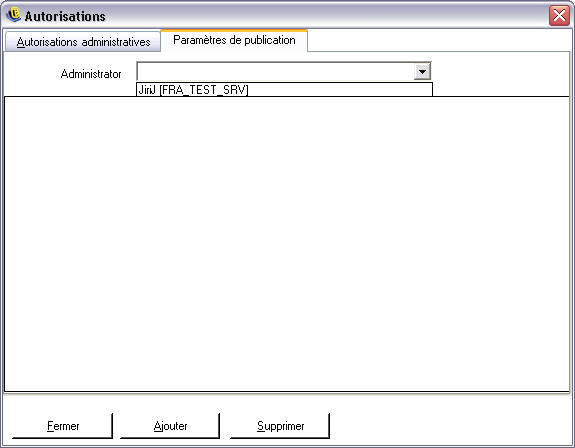The image size is (575, 448).
Task: Open the Administrator dropdown arrow
Action: pyautogui.click(x=422, y=71)
